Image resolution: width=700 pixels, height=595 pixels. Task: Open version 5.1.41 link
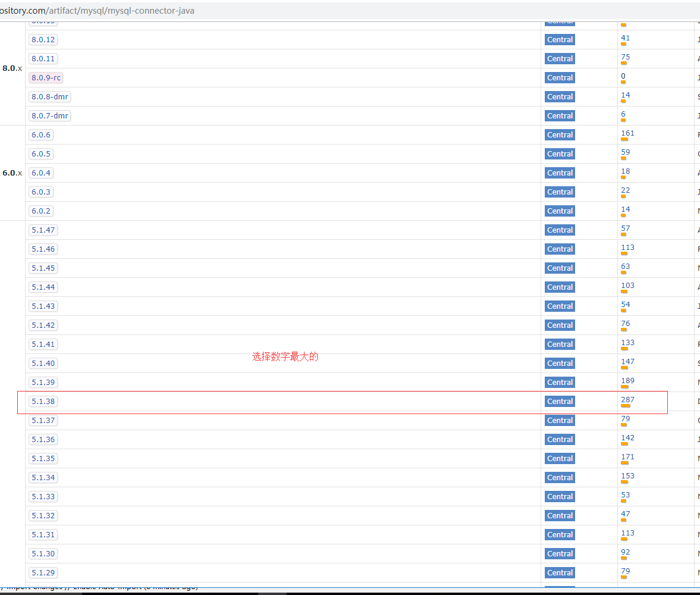tap(43, 345)
